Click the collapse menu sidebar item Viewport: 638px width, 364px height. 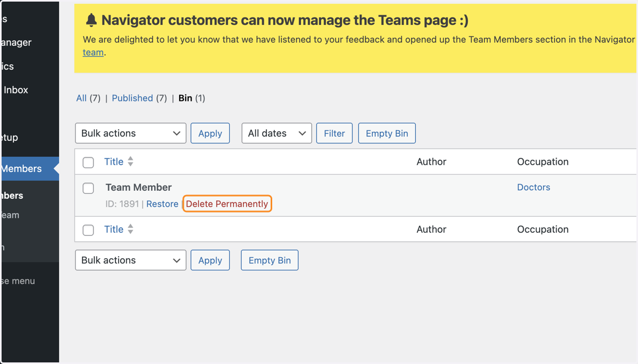click(18, 281)
